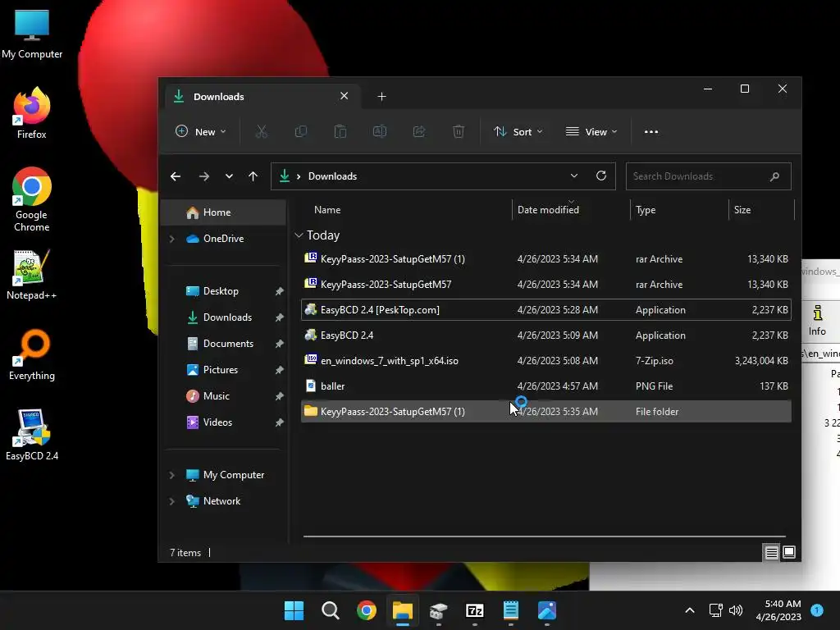This screenshot has height=630, width=840.
Task: Select Home in navigation pane
Action: coord(223,212)
